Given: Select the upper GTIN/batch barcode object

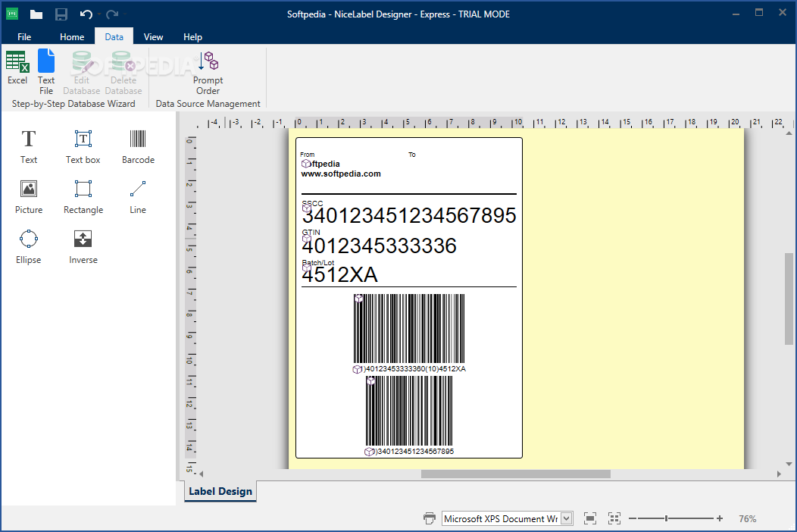Looking at the screenshot, I should (x=409, y=329).
